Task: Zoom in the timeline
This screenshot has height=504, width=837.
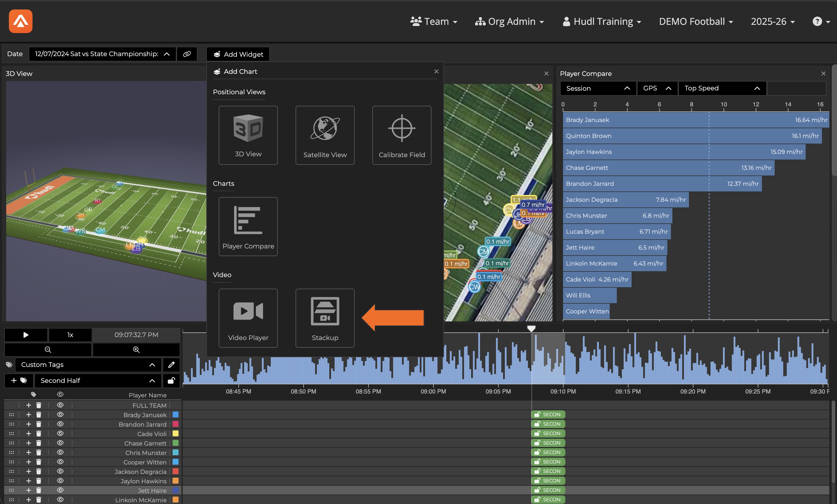Action: point(136,349)
